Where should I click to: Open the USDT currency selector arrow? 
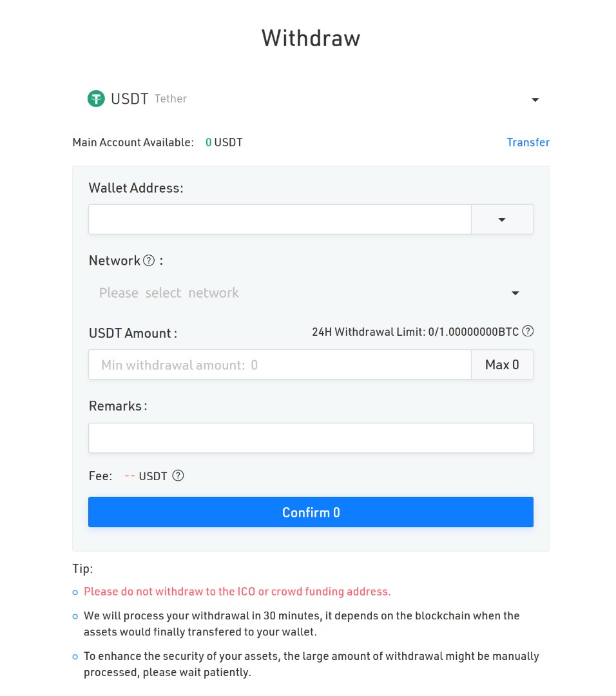click(535, 100)
